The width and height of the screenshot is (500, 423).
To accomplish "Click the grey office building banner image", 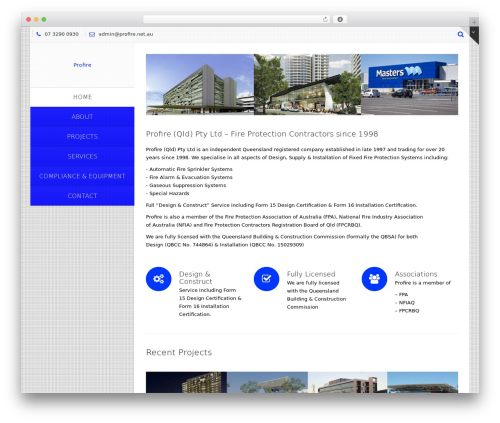I will (200, 84).
